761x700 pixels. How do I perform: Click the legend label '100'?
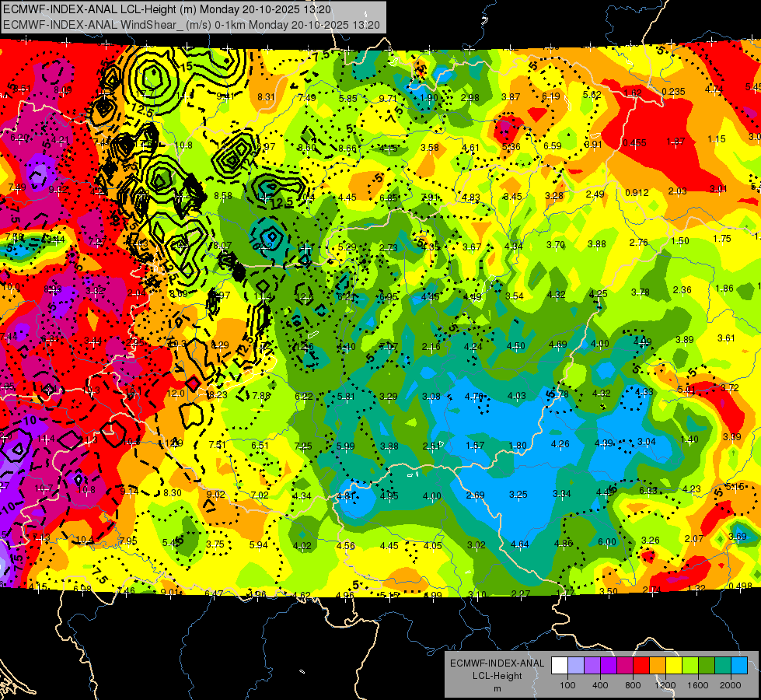[567, 685]
